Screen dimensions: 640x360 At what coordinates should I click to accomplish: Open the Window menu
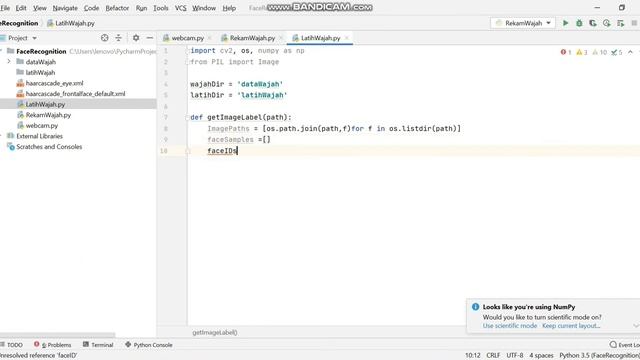tap(204, 8)
